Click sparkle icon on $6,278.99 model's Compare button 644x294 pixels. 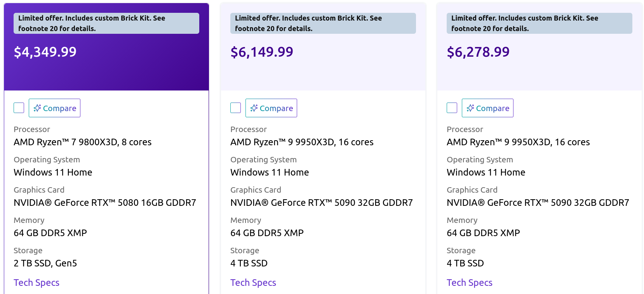pos(470,108)
